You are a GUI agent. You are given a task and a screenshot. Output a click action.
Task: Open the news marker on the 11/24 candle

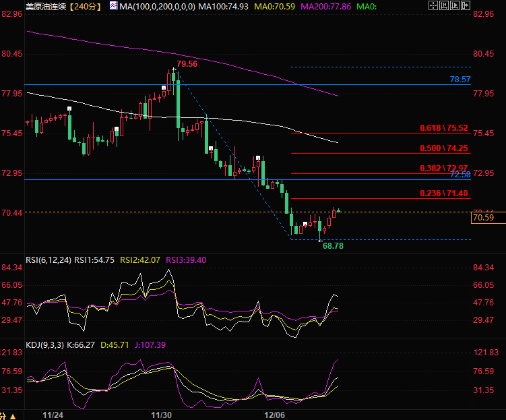tap(69, 109)
